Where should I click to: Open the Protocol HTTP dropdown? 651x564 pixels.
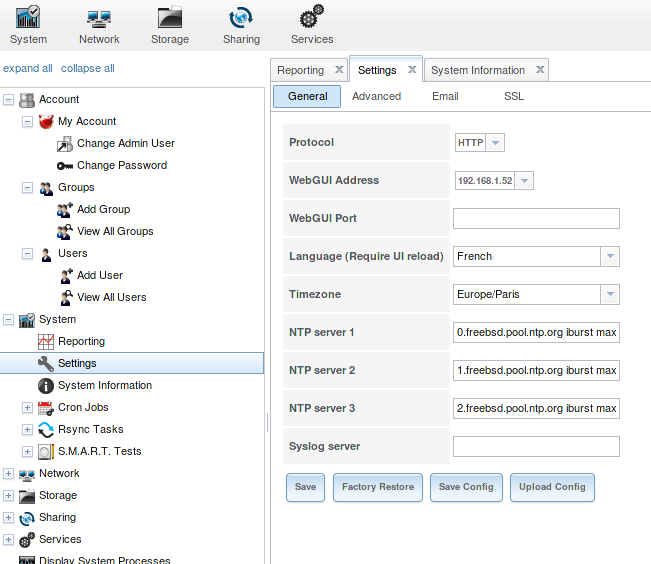[495, 142]
